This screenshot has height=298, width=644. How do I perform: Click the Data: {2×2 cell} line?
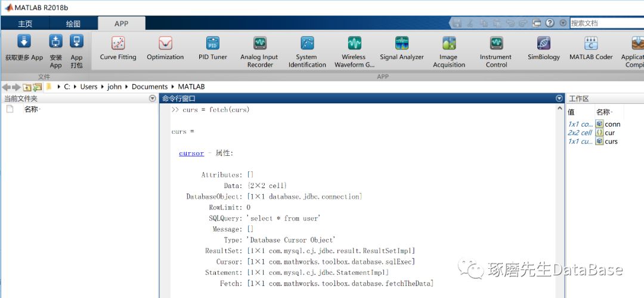(255, 186)
